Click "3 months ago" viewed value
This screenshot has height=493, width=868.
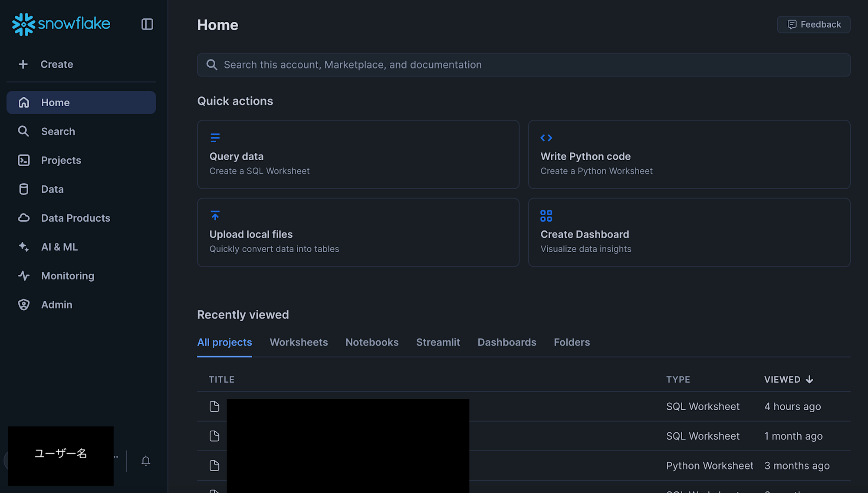(x=797, y=466)
